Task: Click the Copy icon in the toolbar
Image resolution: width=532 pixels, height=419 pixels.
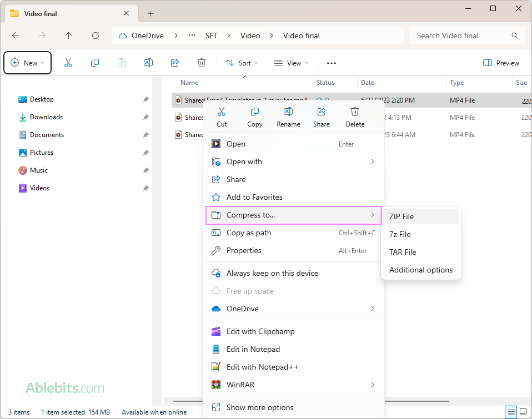Action: pyautogui.click(x=95, y=63)
